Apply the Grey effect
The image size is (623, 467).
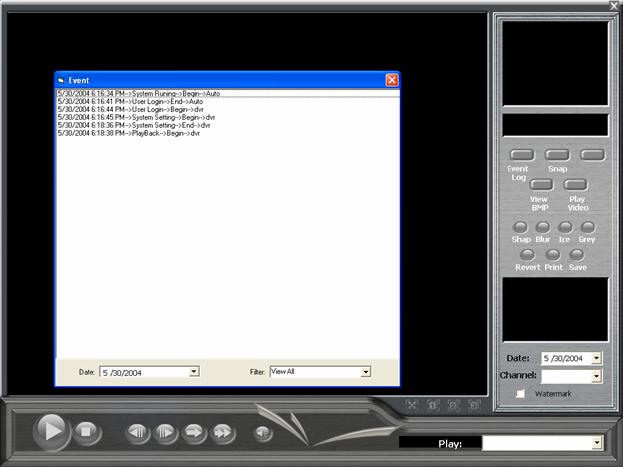587,227
